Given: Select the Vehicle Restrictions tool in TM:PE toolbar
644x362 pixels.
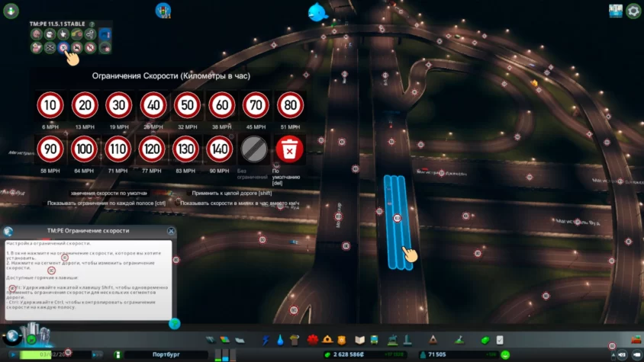Looking at the screenshot, I should (77, 47).
